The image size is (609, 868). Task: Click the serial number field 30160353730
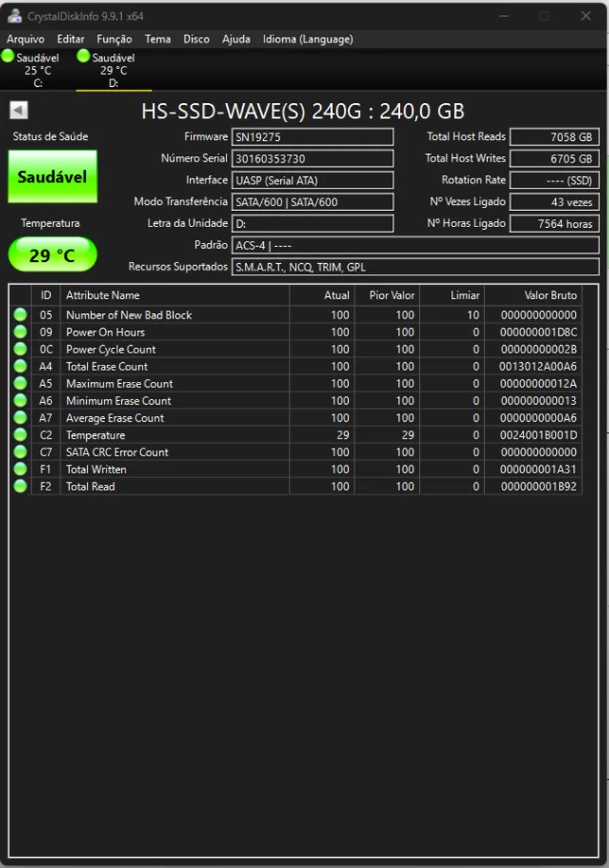[313, 159]
